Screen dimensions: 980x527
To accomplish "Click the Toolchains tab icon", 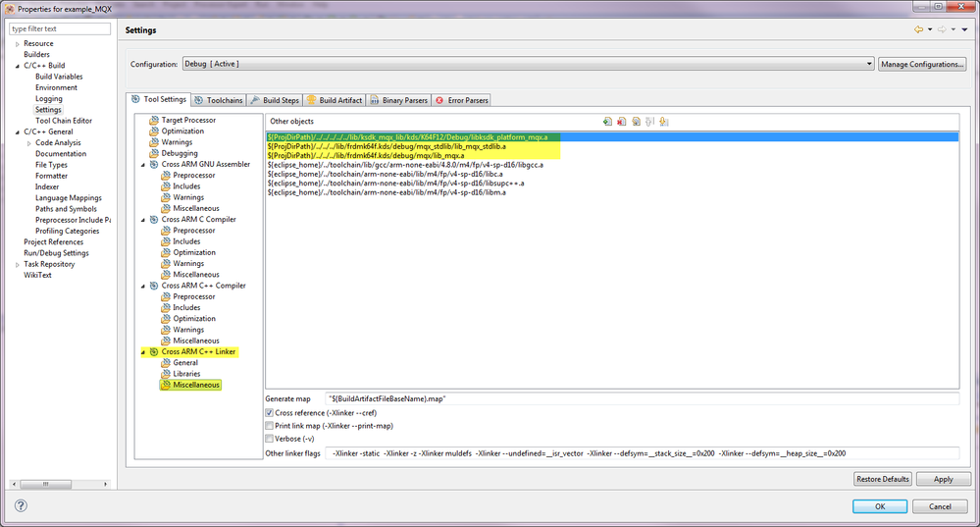I will [199, 100].
